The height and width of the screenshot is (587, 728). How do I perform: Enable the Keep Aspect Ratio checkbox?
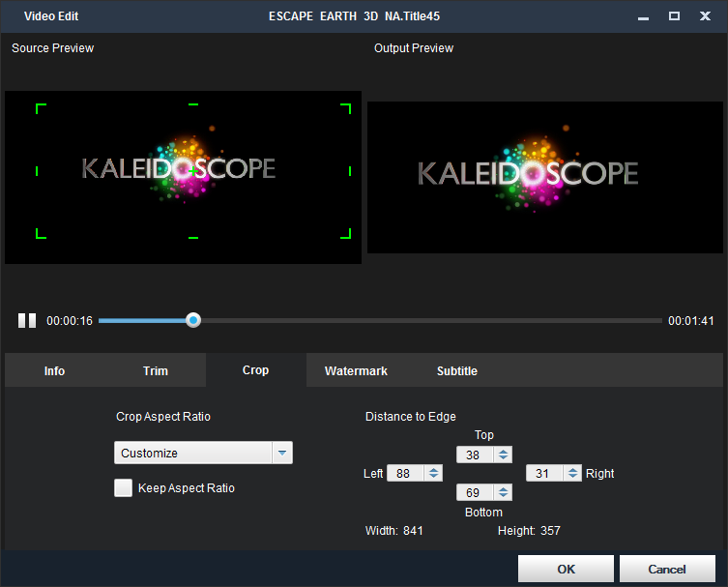point(124,488)
